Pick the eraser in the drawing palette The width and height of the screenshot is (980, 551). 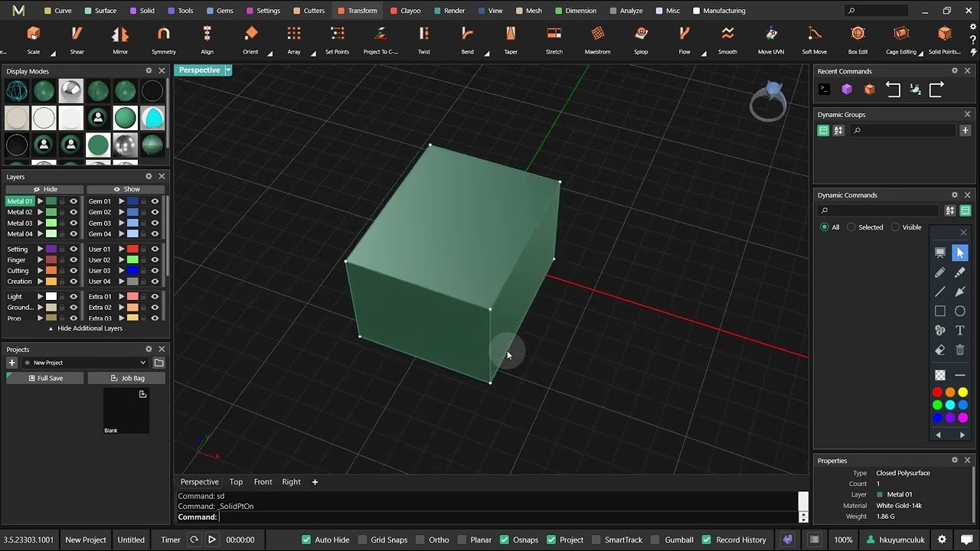coord(940,350)
